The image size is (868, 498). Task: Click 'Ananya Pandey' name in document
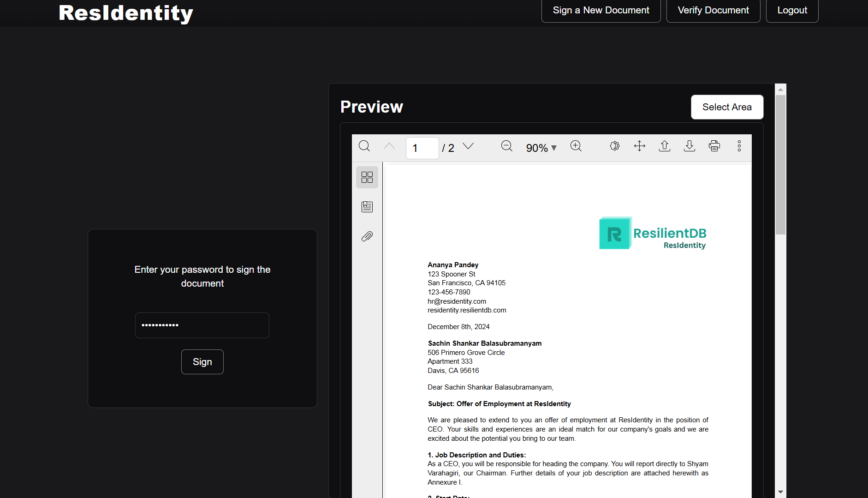point(453,265)
